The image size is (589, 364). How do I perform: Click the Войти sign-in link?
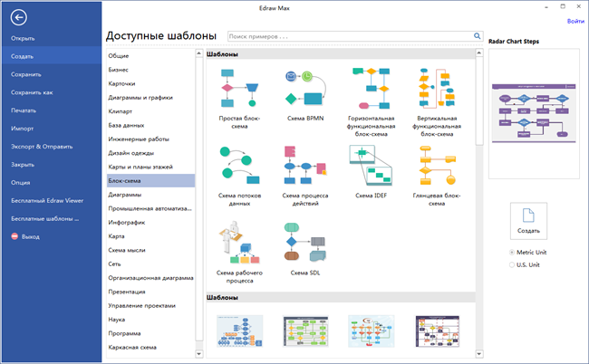tap(575, 21)
